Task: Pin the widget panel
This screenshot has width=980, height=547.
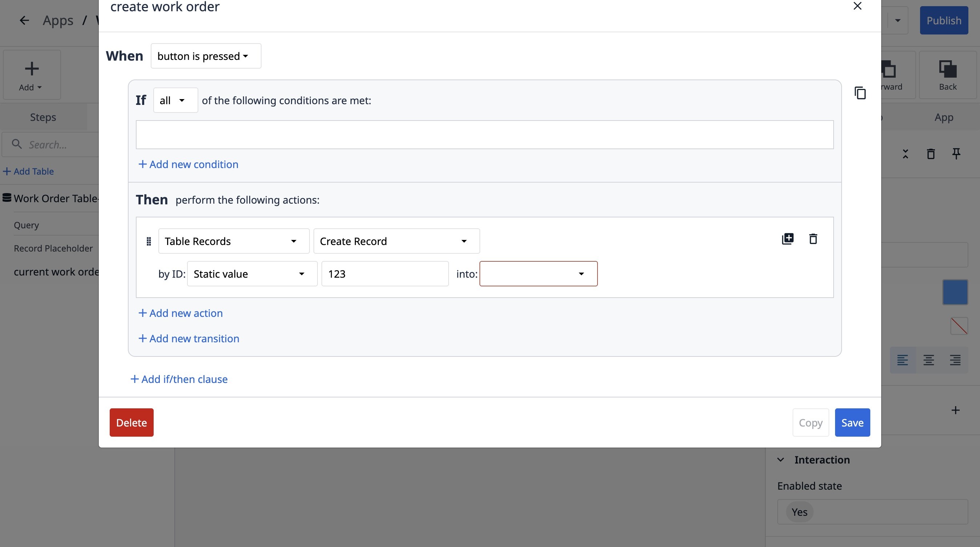Action: (x=956, y=154)
